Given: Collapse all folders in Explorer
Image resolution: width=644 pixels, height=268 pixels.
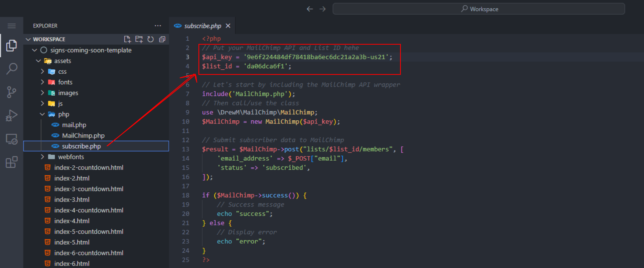Looking at the screenshot, I should point(162,39).
